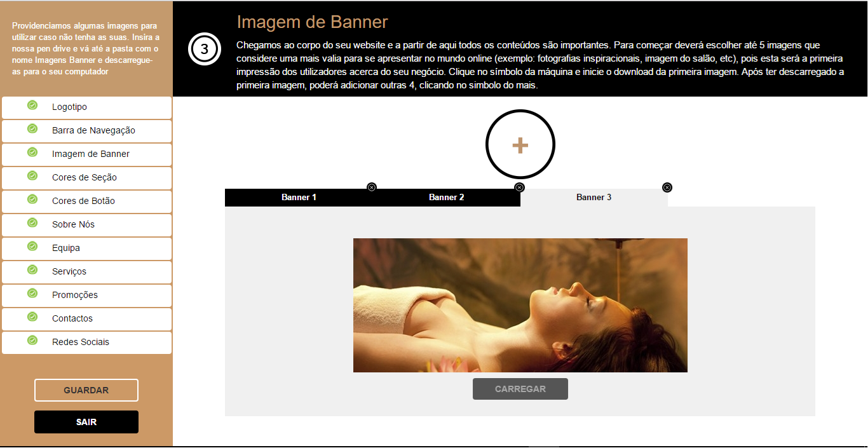Click green check icon beside Cores de Seção
The height and width of the screenshot is (448, 868).
32,176
